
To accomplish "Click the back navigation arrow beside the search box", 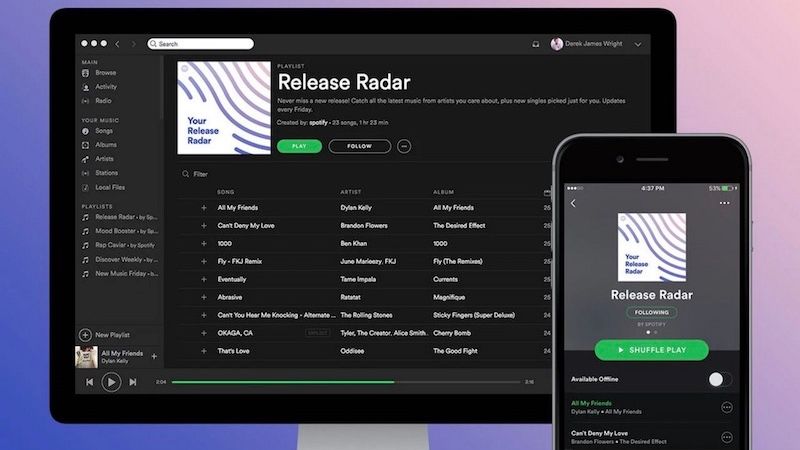I will pyautogui.click(x=117, y=44).
